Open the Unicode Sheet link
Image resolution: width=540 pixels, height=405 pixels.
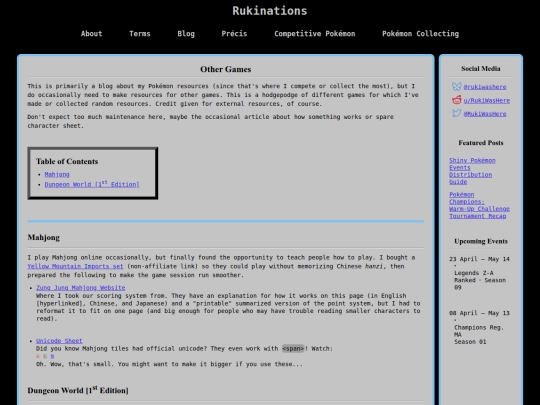(x=59, y=341)
